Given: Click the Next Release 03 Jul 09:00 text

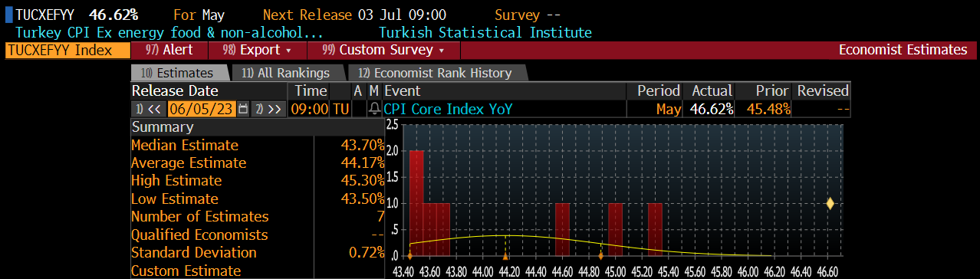Looking at the screenshot, I should point(355,15).
